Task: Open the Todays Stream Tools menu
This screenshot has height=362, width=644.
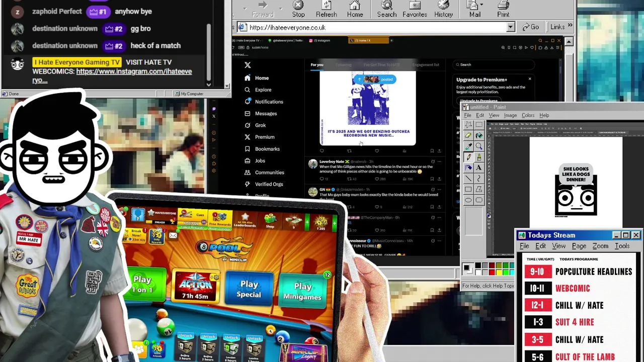Action: [x=622, y=246]
